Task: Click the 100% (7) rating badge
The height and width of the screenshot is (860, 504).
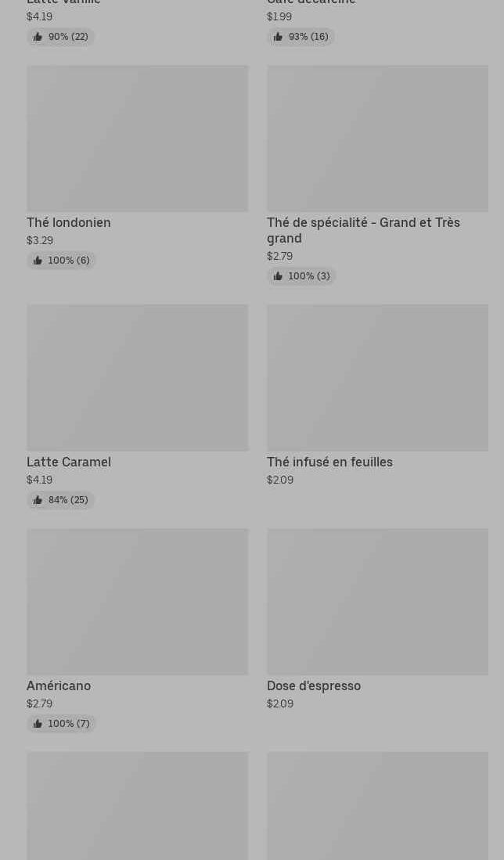Action: (x=61, y=724)
